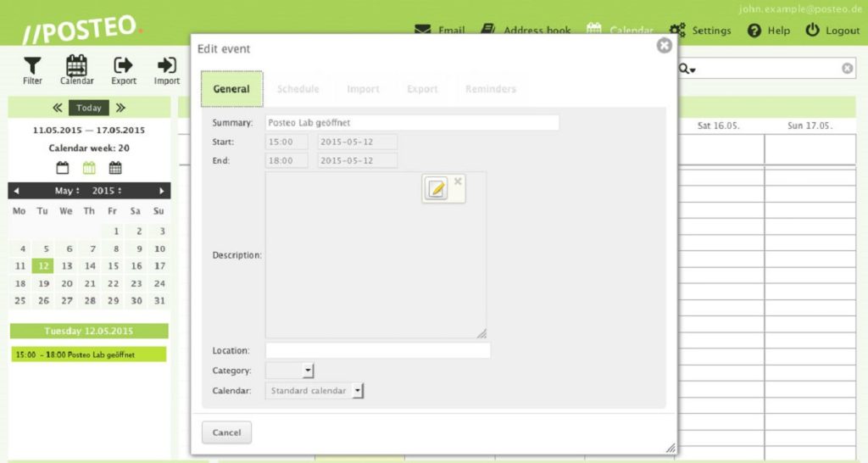The image size is (868, 463).
Task: Expand the Standard calendar dropdown
Action: (357, 391)
